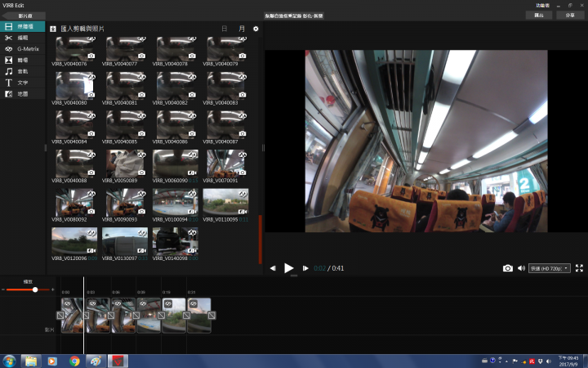Viewport: 588px width, 368px height.
Task: Click the import clips and photos icon
Action: [x=53, y=29]
